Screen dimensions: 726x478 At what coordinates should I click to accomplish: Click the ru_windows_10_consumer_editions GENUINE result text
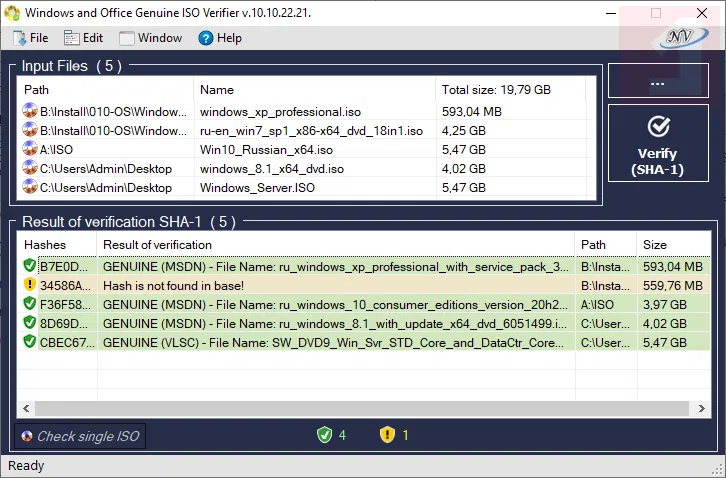coord(335,305)
